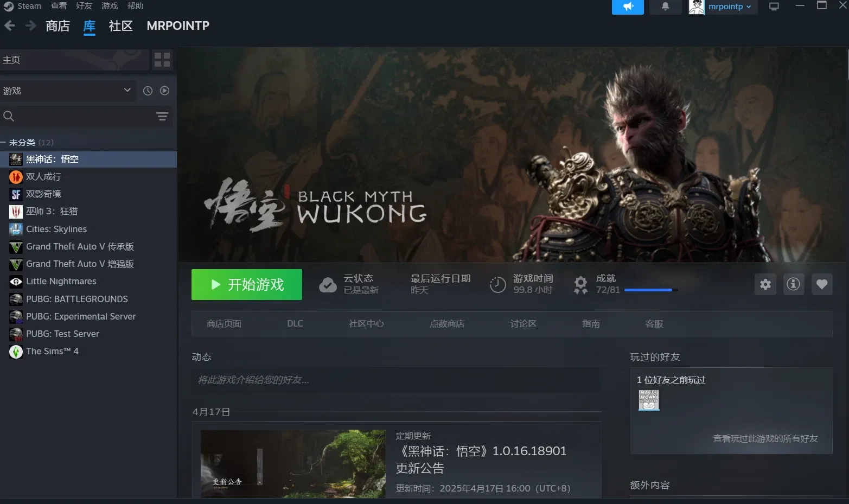The height and width of the screenshot is (504, 849).
Task: Click the achievements ribbon icon
Action: click(581, 285)
